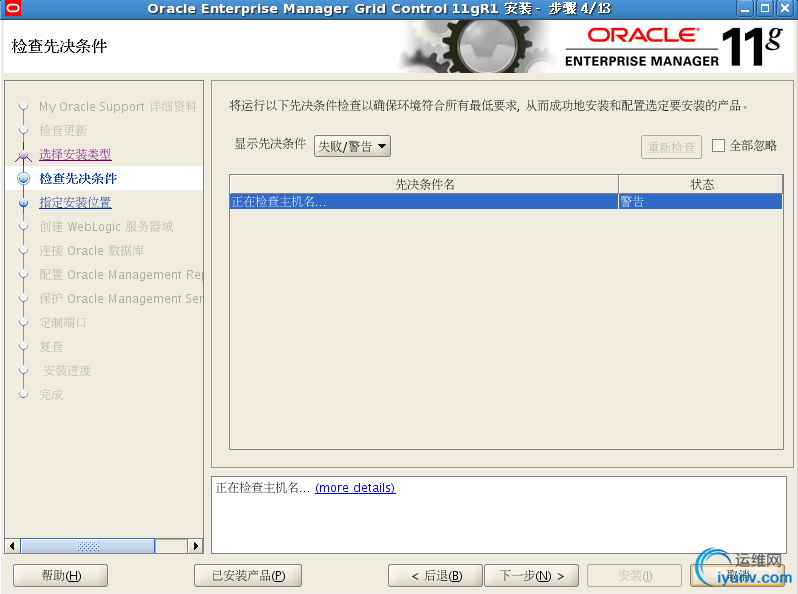Click the My Oracle Support 详细资料 step
The width and height of the screenshot is (798, 594).
click(x=118, y=106)
